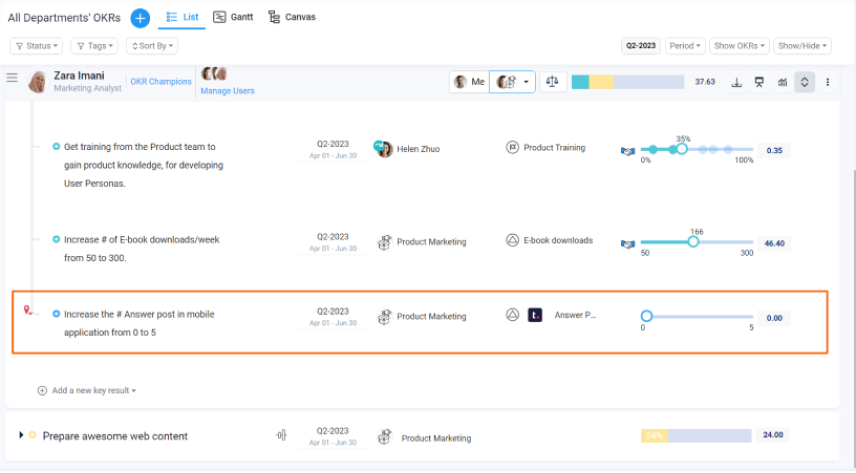Click Helen Zhuo's avatar
Image resolution: width=856 pixels, height=473 pixels.
click(x=383, y=149)
